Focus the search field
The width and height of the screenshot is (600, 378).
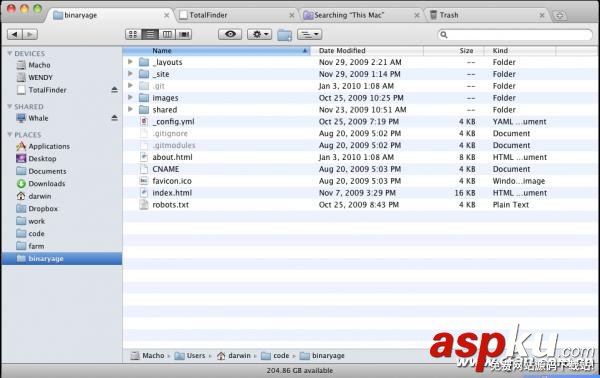[x=515, y=35]
